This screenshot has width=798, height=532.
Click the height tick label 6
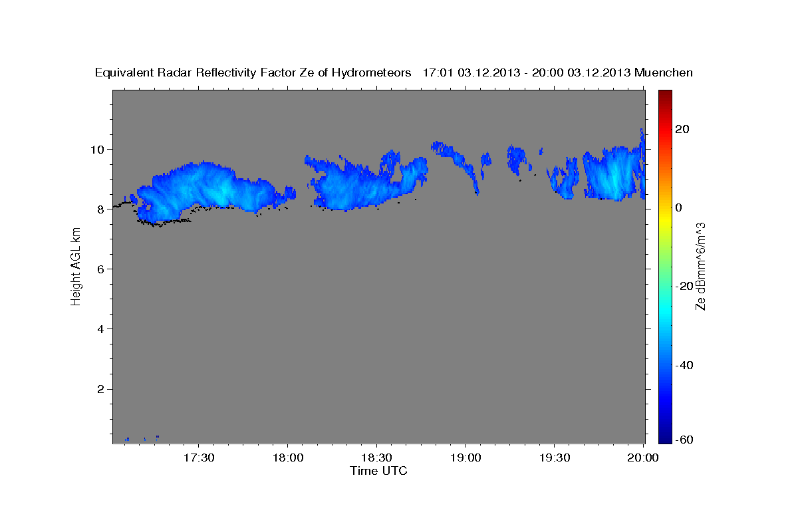click(102, 269)
